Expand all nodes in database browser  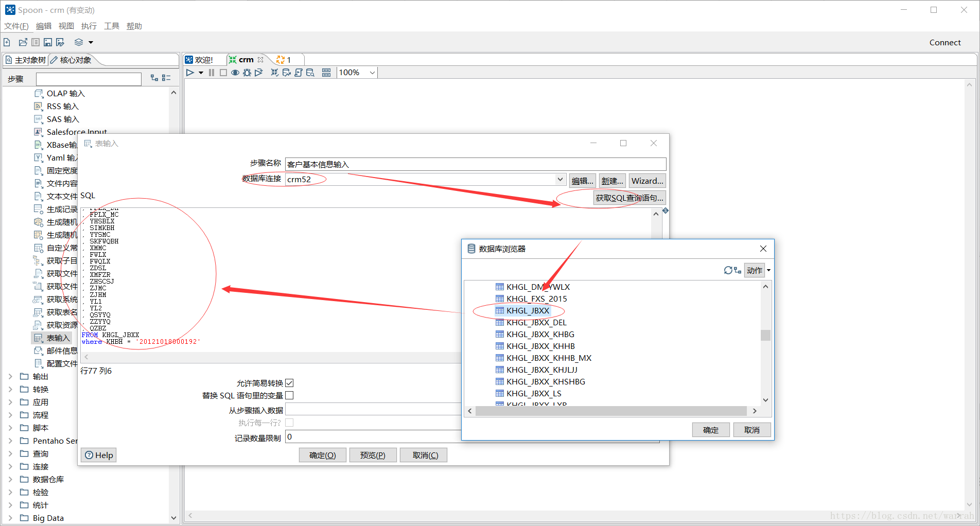click(738, 270)
